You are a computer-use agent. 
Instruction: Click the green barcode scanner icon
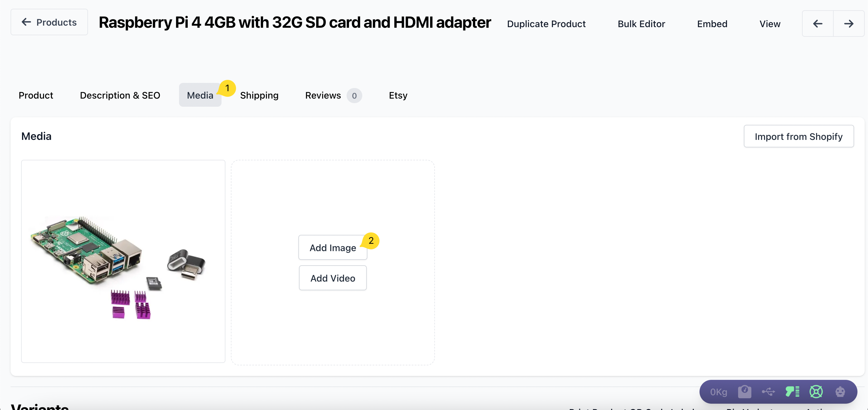(x=792, y=391)
